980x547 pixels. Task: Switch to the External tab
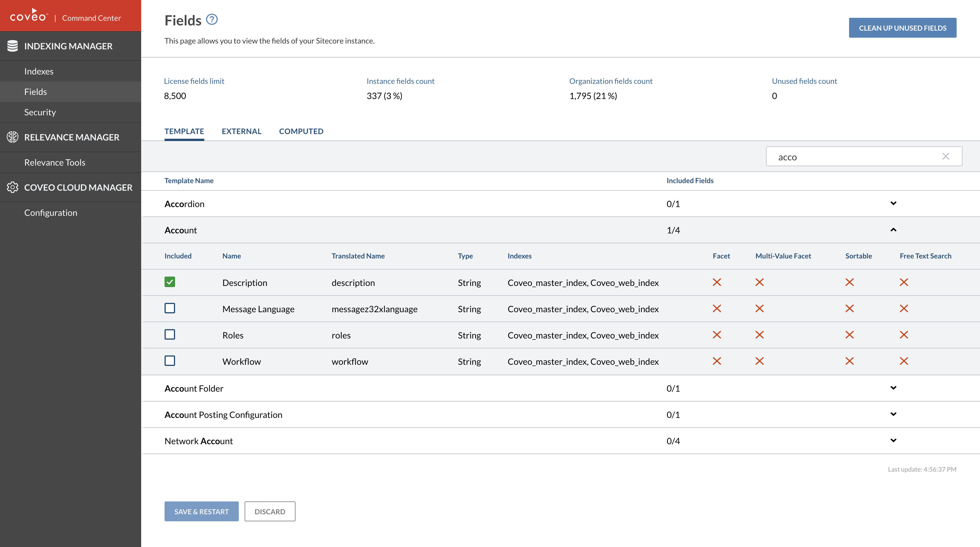tap(241, 131)
